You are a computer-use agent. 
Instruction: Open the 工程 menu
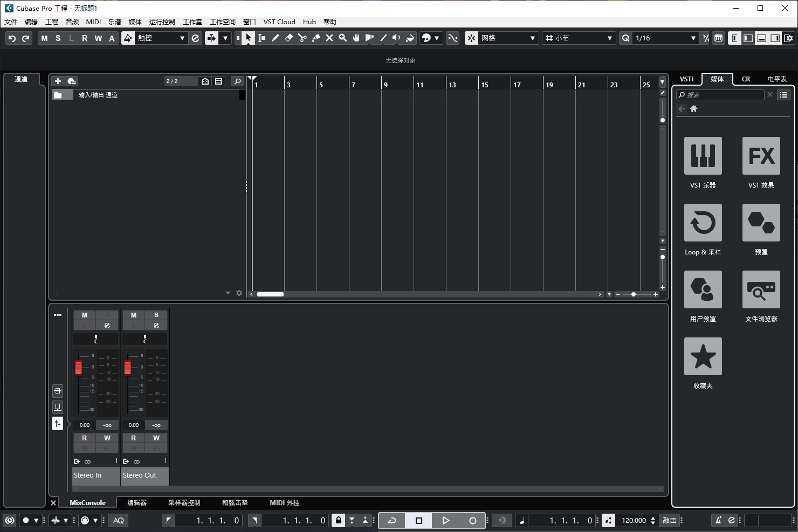pos(52,22)
